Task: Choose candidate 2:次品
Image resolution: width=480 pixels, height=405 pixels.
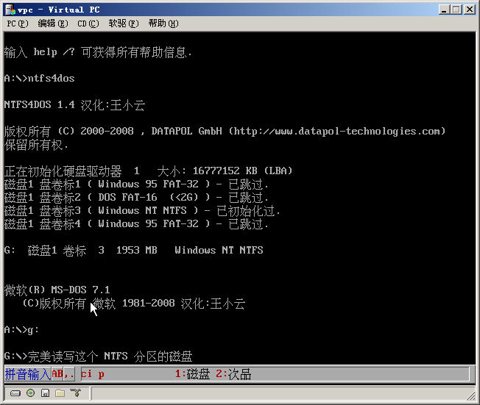Action: pyautogui.click(x=233, y=374)
